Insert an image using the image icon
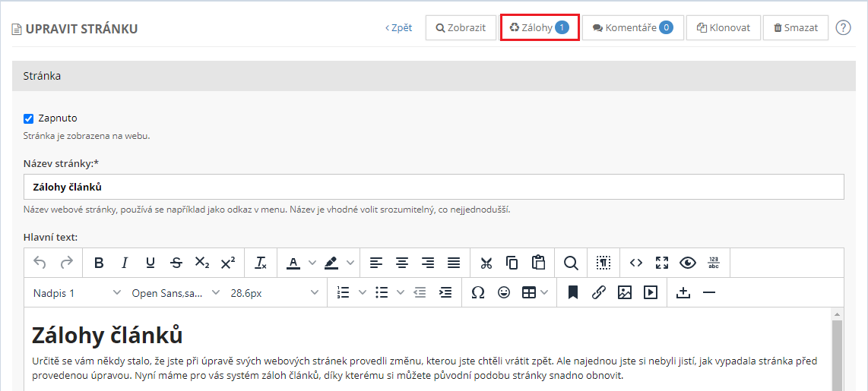 625,292
